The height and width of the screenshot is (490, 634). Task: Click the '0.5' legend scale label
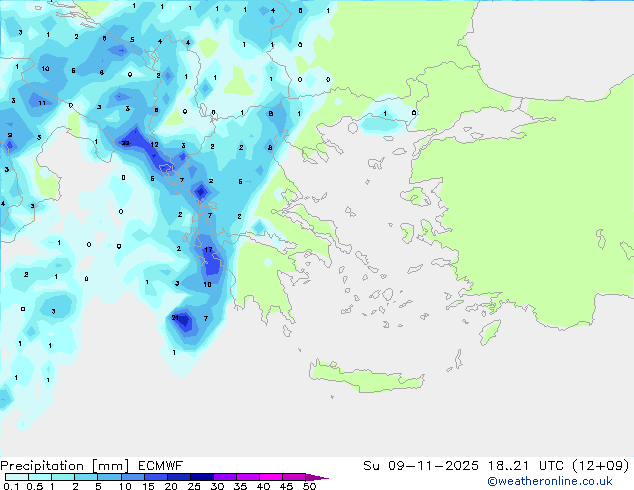(35, 486)
